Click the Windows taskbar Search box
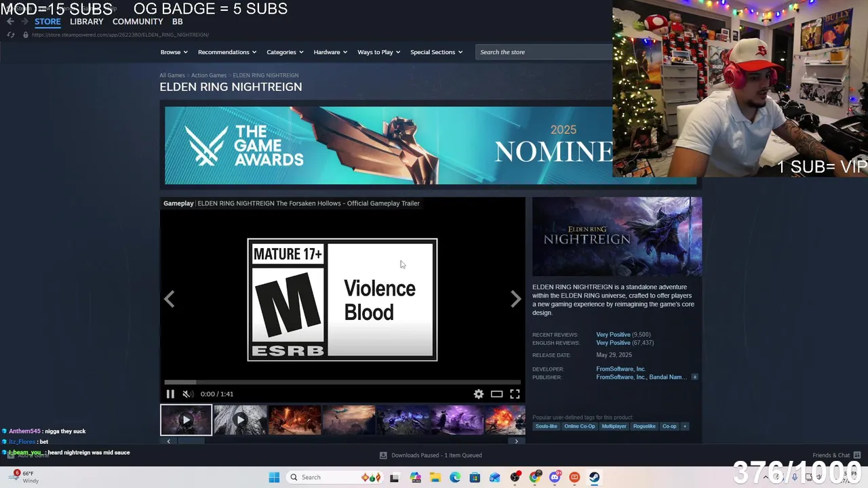This screenshot has height=488, width=868. tap(335, 477)
